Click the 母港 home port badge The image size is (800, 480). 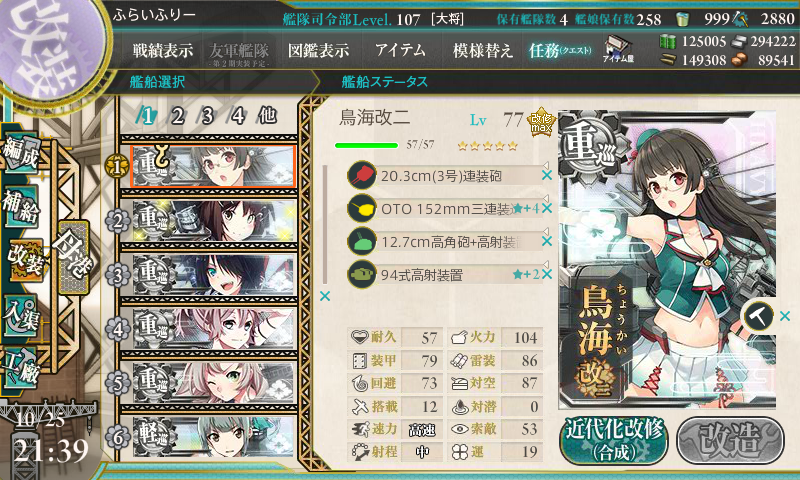click(x=74, y=257)
